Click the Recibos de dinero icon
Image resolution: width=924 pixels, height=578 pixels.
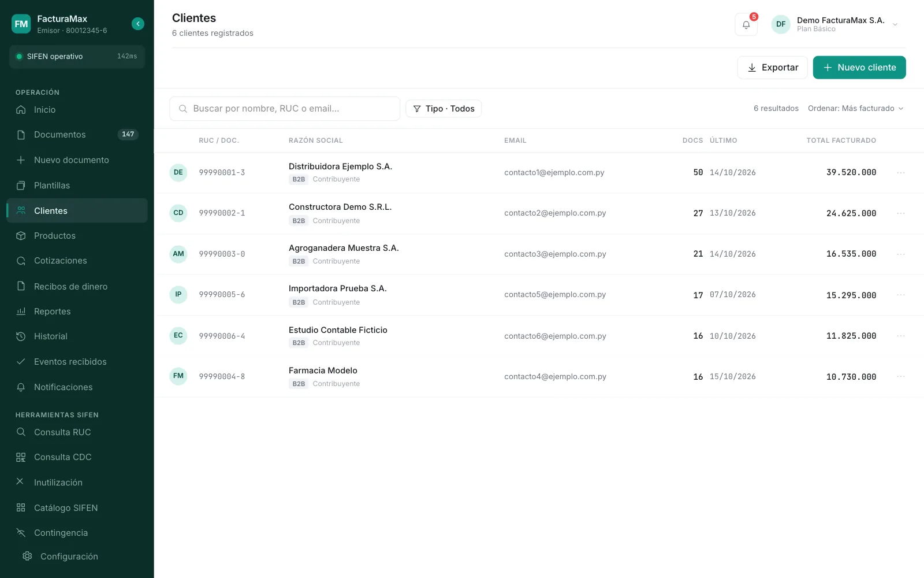coord(21,286)
